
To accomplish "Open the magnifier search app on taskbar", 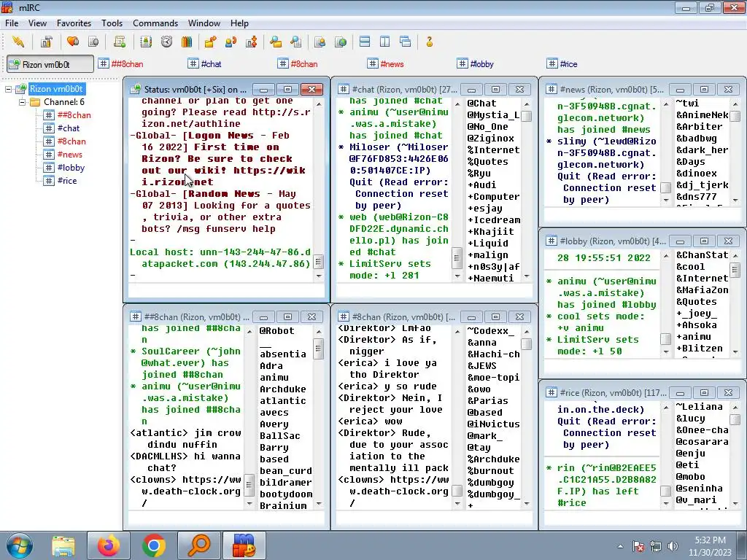I will click(x=198, y=545).
